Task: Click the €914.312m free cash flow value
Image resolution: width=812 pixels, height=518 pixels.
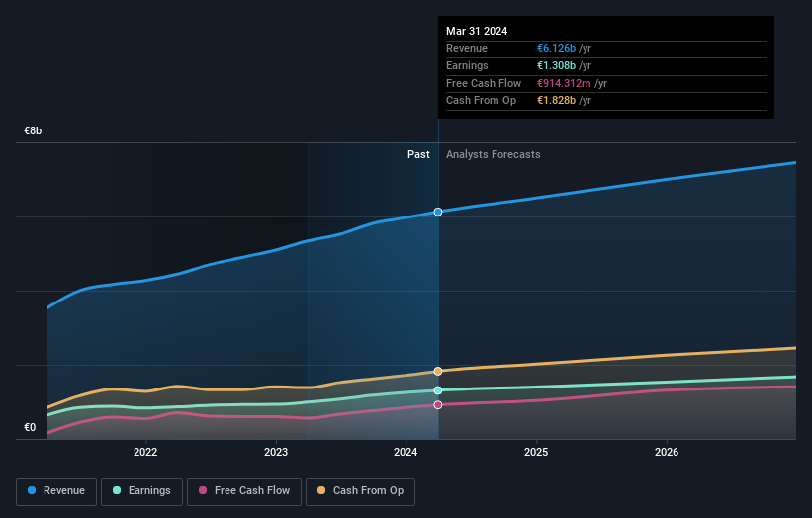Action: [564, 83]
